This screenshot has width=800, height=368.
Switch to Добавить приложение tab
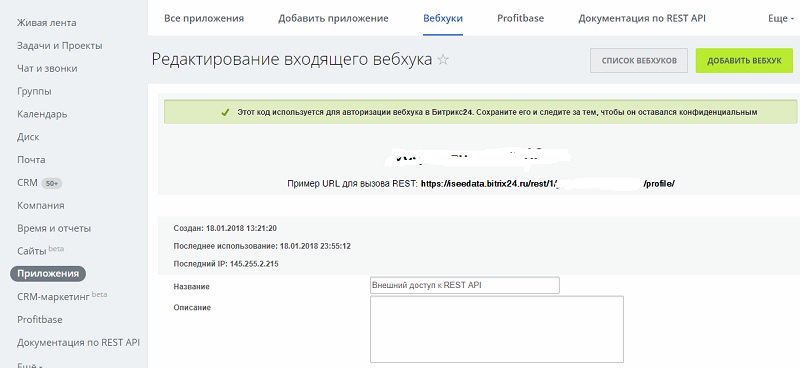333,18
